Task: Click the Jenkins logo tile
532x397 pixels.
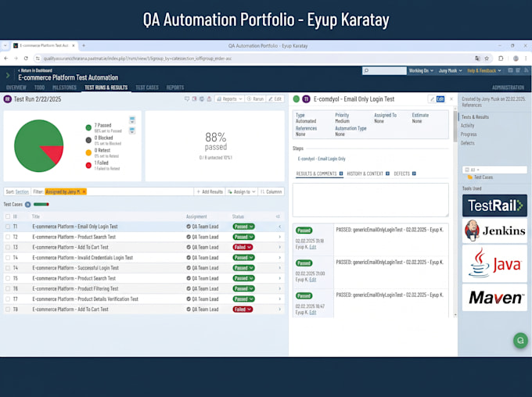Action: (494, 231)
